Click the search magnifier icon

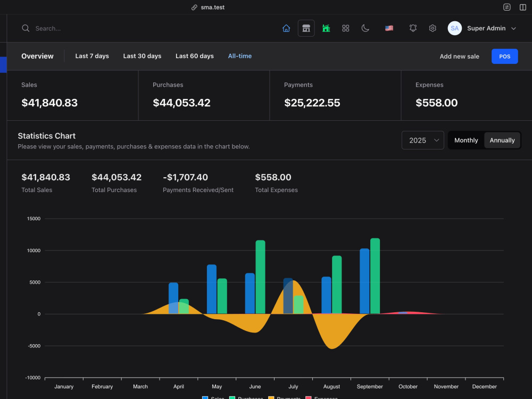click(x=26, y=28)
